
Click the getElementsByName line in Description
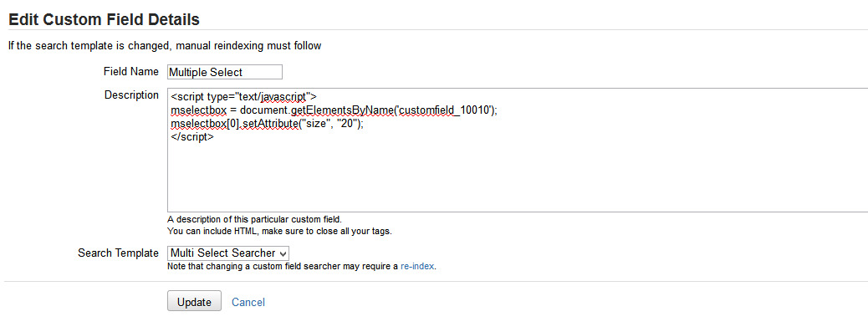[x=334, y=110]
